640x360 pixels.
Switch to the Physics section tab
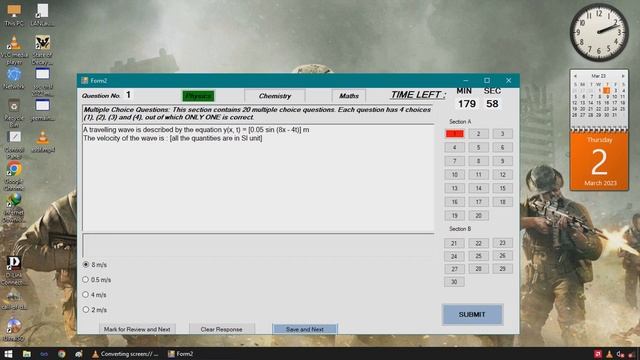[198, 96]
